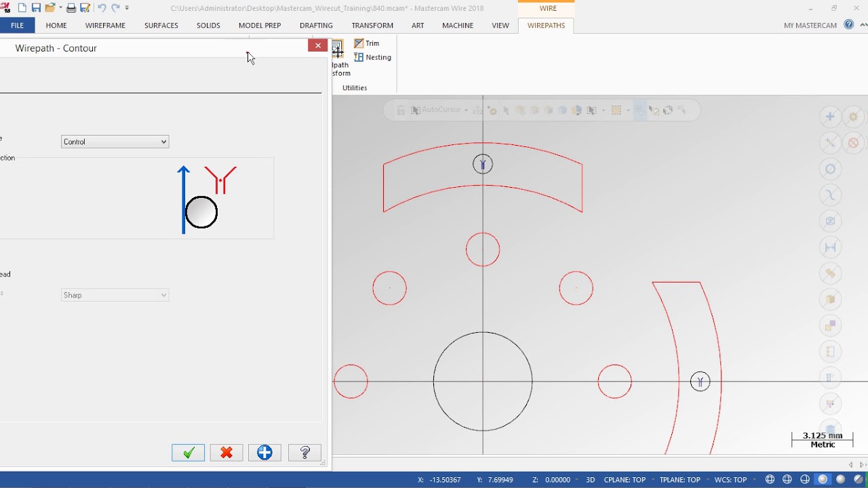Expand the open-file dropdown arrow
The width and height of the screenshot is (868, 488).
point(60,8)
